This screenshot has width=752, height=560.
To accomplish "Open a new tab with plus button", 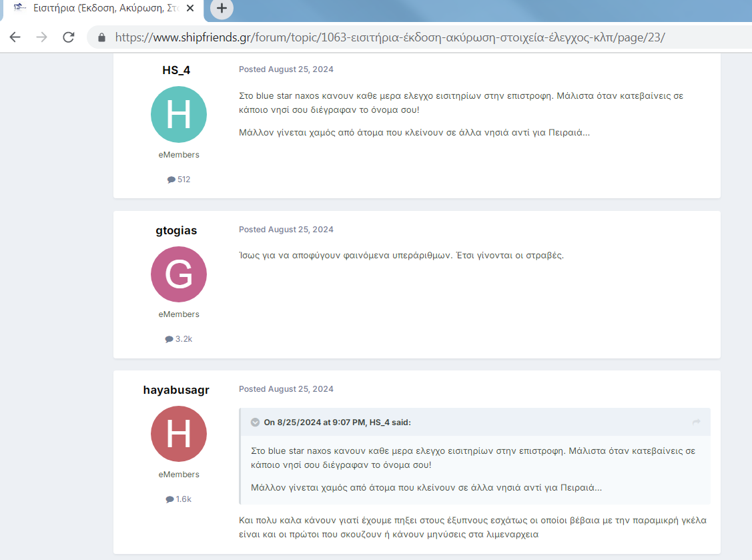I will 222,9.
